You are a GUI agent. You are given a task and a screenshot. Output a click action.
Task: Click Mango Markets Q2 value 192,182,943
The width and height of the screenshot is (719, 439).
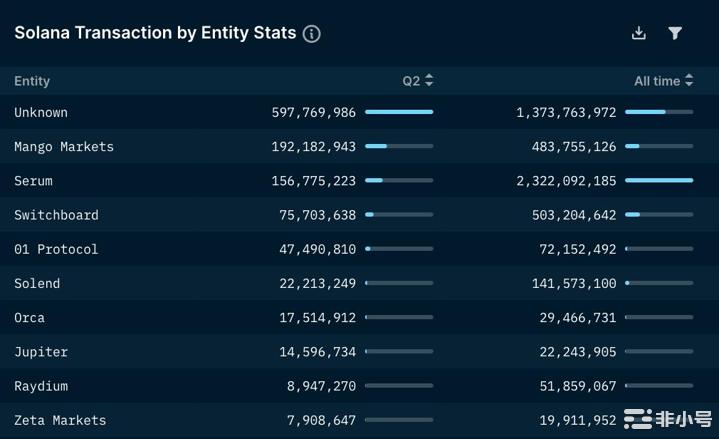(x=314, y=147)
